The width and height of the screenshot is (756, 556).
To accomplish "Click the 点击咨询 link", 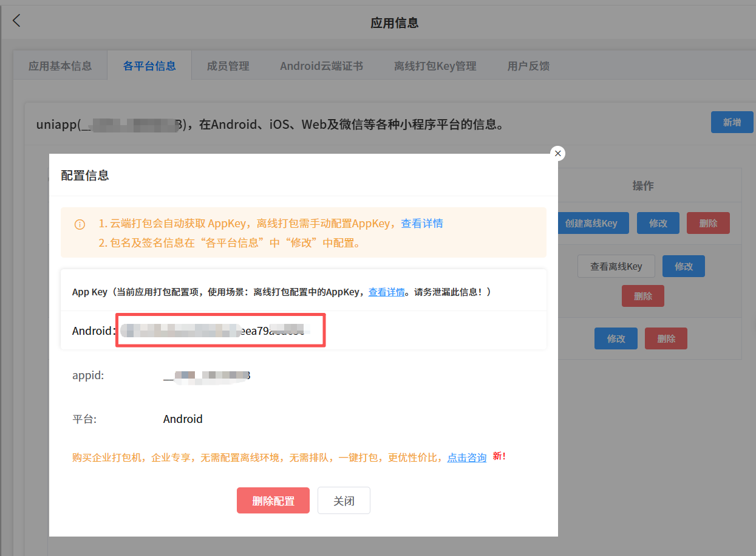I will pos(466,458).
